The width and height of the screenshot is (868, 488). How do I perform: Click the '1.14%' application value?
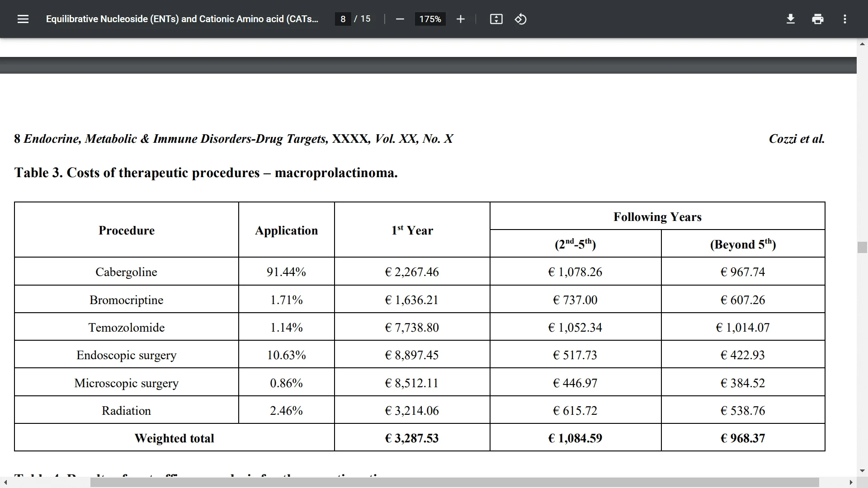[286, 328]
